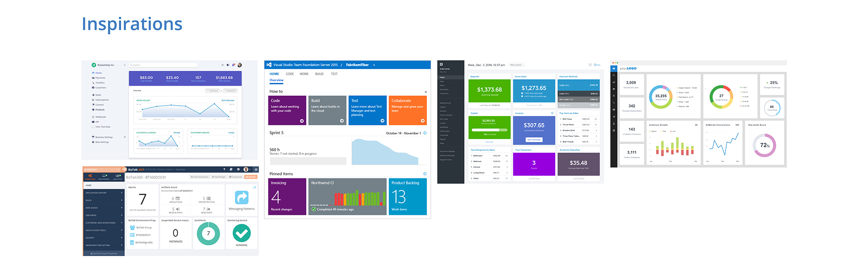The width and height of the screenshot is (868, 274).
Task: Click the search magnifier in yourLOGO sidebar
Action: coord(614,75)
